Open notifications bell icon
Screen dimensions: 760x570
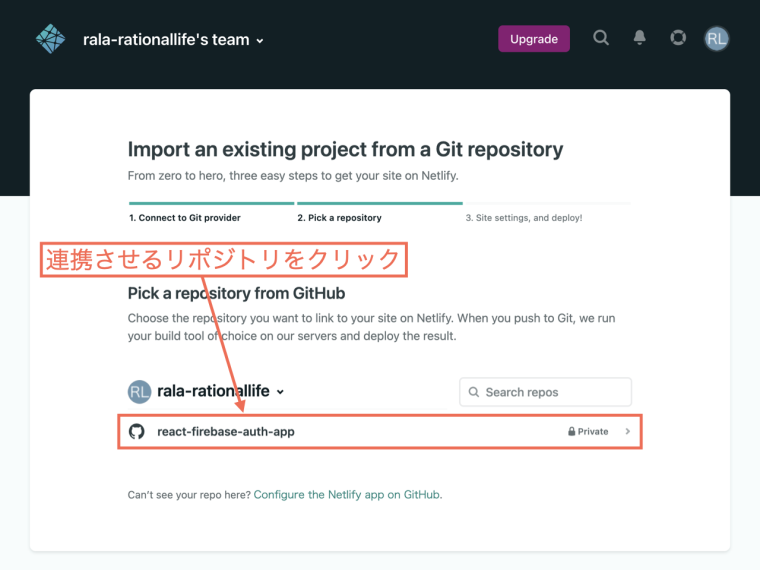(x=639, y=38)
